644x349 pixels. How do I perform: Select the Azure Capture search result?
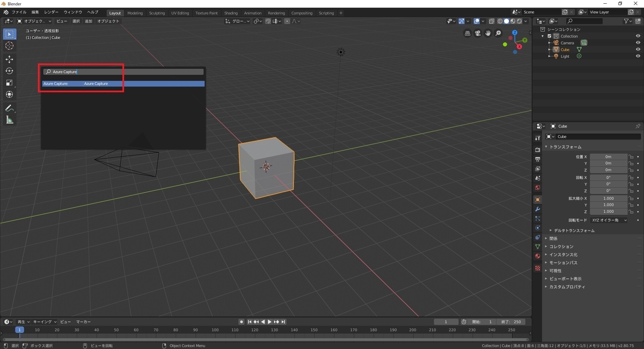point(123,84)
